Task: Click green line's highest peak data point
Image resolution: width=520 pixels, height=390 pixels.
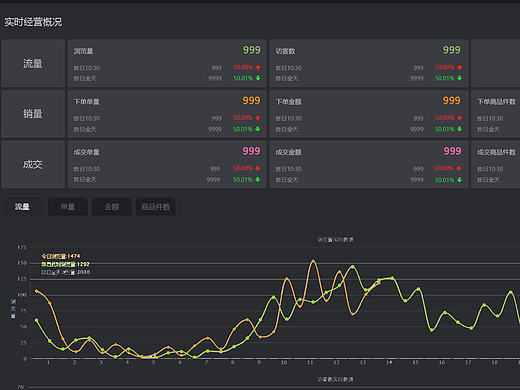Action: [353, 266]
